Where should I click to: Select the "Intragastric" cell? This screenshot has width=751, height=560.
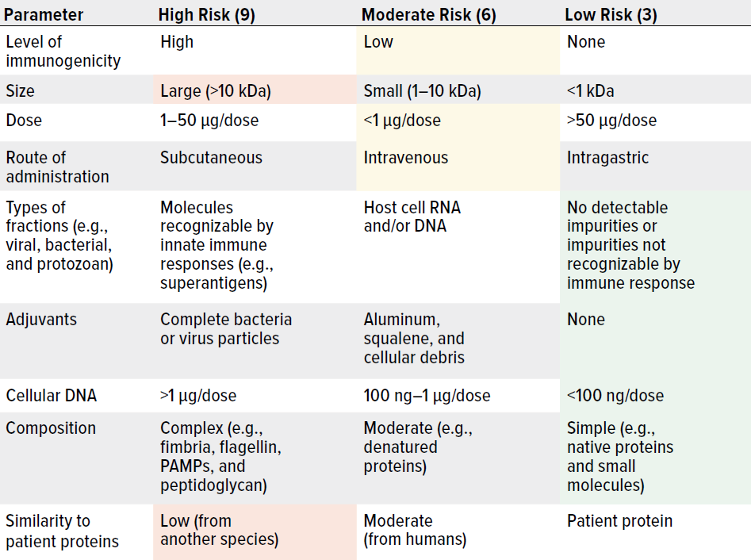(x=607, y=158)
